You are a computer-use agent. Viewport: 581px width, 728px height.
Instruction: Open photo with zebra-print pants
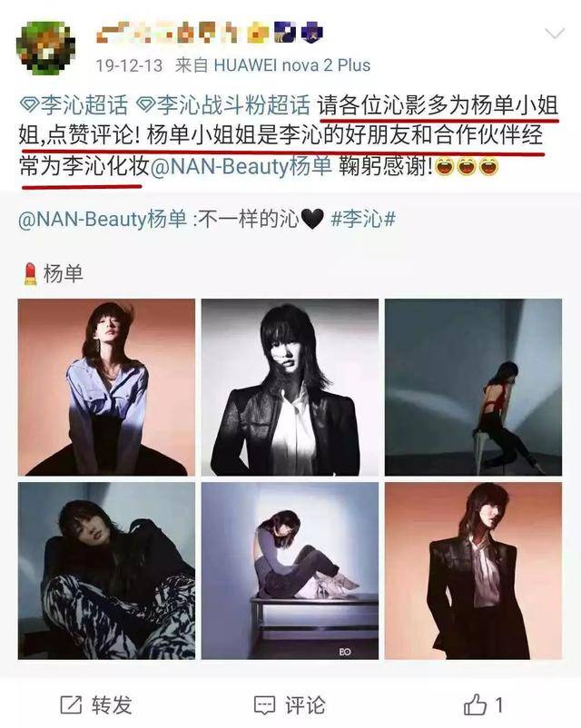(106, 571)
